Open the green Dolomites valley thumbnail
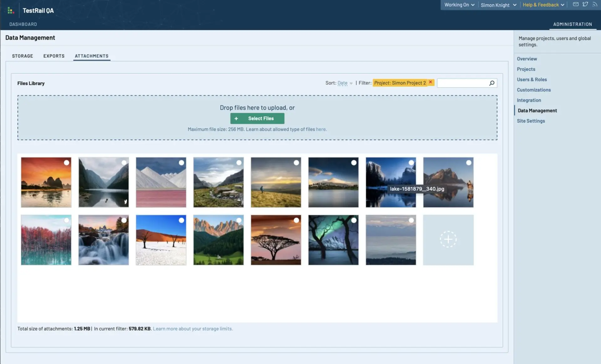The height and width of the screenshot is (364, 601). coord(218,240)
